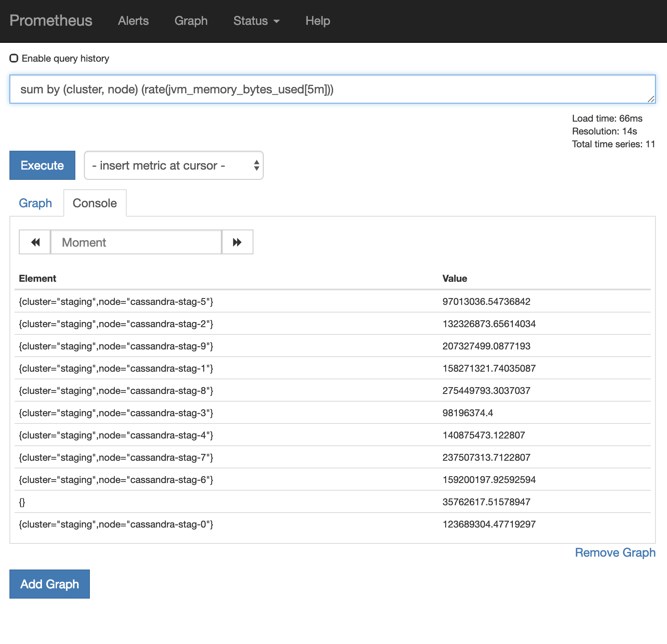The height and width of the screenshot is (644, 667).
Task: Expand the Status menu in navbar
Action: pyautogui.click(x=256, y=21)
